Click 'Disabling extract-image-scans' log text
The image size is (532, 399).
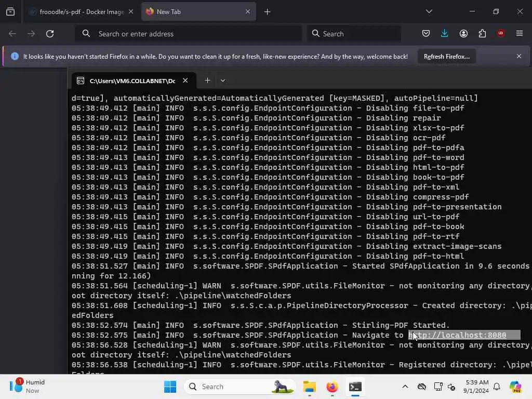point(434,247)
